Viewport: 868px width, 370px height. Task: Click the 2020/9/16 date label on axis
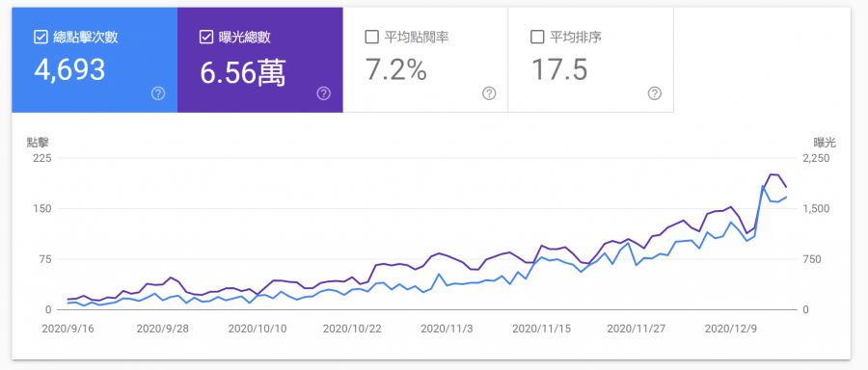pyautogui.click(x=68, y=329)
